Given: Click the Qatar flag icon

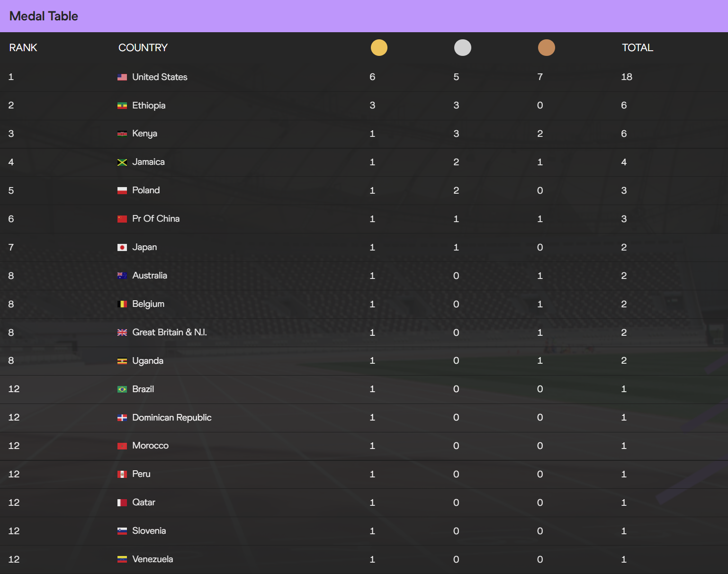Looking at the screenshot, I should (122, 502).
